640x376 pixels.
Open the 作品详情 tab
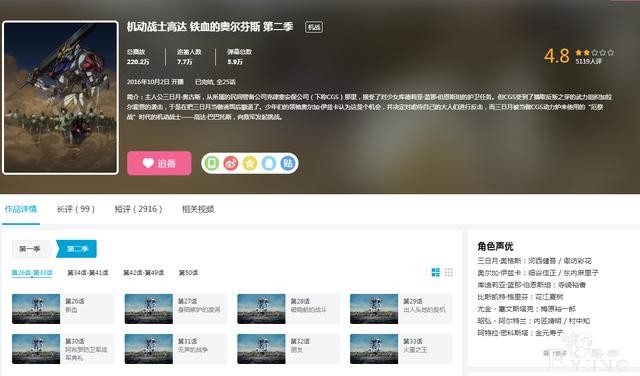tap(21, 209)
